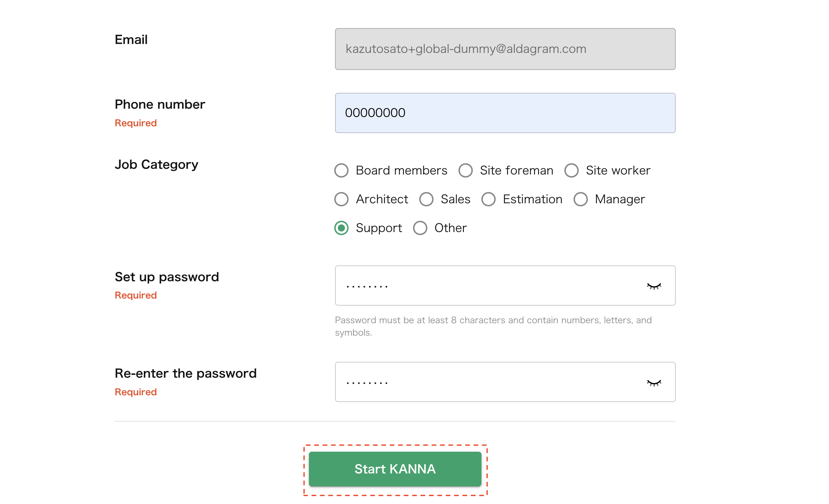Click the Re-enter the password field
The width and height of the screenshot is (829, 504).
tap(488, 382)
